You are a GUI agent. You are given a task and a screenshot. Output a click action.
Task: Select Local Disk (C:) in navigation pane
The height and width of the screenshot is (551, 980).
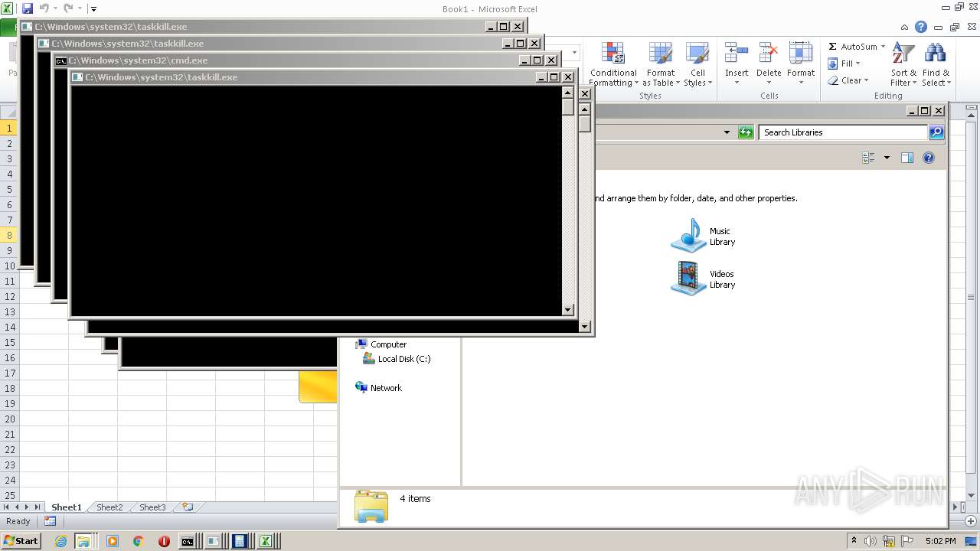click(397, 359)
